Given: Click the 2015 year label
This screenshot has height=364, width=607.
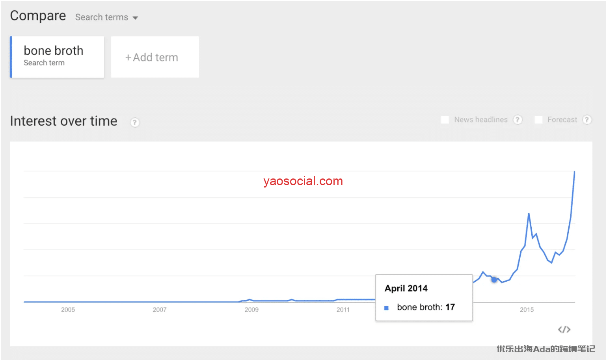Looking at the screenshot, I should (527, 310).
